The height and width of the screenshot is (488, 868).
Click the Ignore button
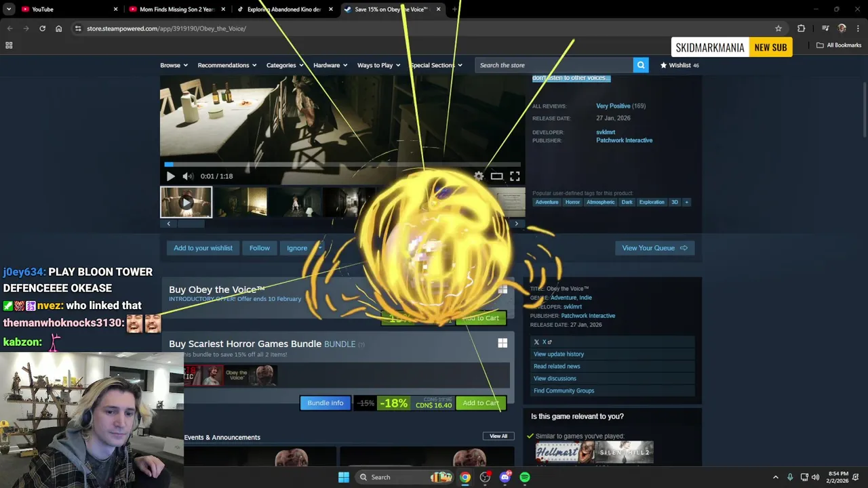[x=297, y=248]
